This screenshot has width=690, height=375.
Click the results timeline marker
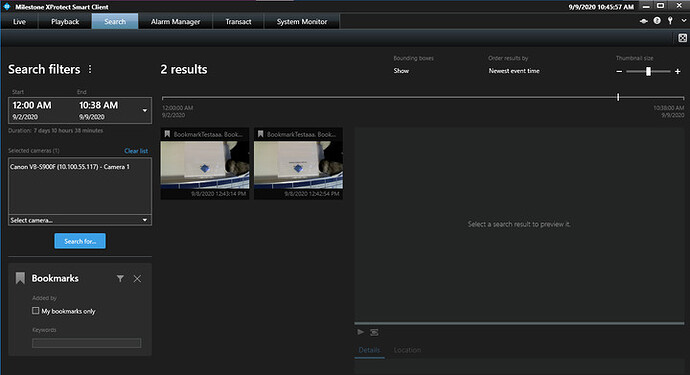coord(618,97)
